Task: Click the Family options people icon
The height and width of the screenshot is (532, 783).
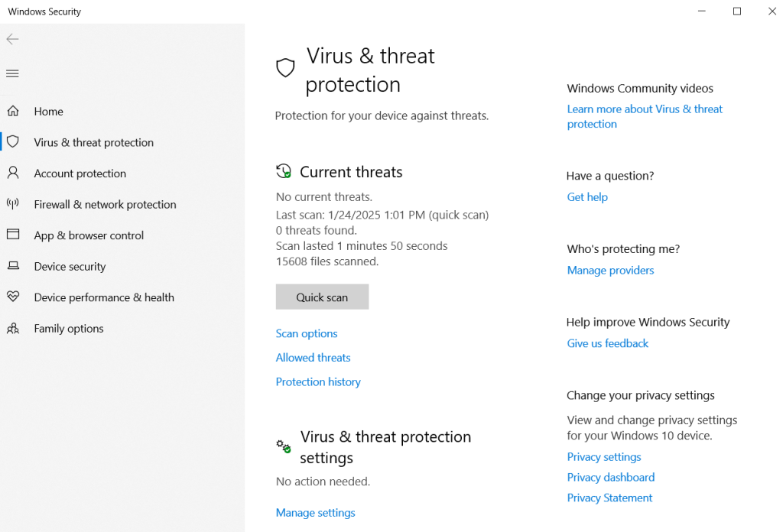Action: (x=13, y=329)
